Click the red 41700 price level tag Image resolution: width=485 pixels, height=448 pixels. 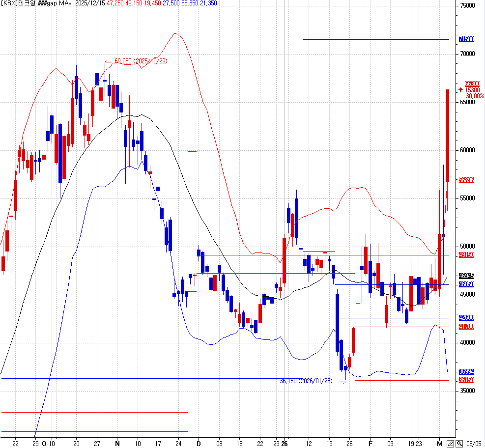click(x=465, y=327)
